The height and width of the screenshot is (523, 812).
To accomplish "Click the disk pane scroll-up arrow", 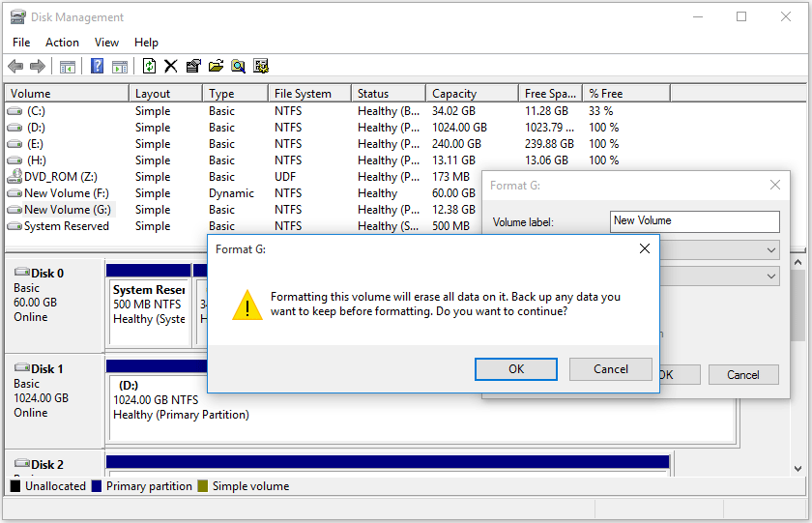I will pyautogui.click(x=798, y=263).
